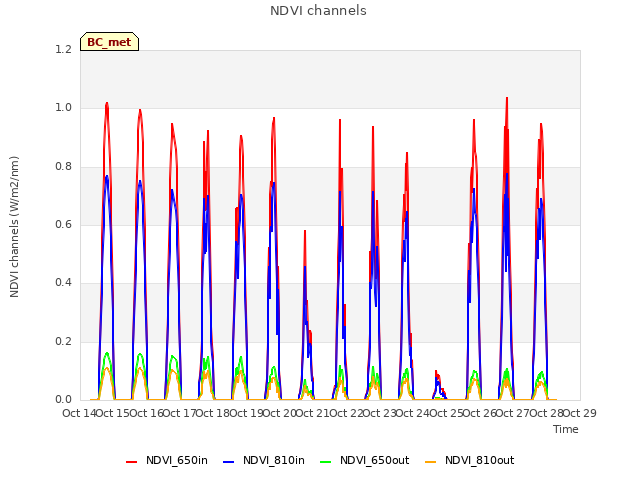Click the Oct 25 x-axis label
This screenshot has height=480, width=640.
click(x=446, y=413)
